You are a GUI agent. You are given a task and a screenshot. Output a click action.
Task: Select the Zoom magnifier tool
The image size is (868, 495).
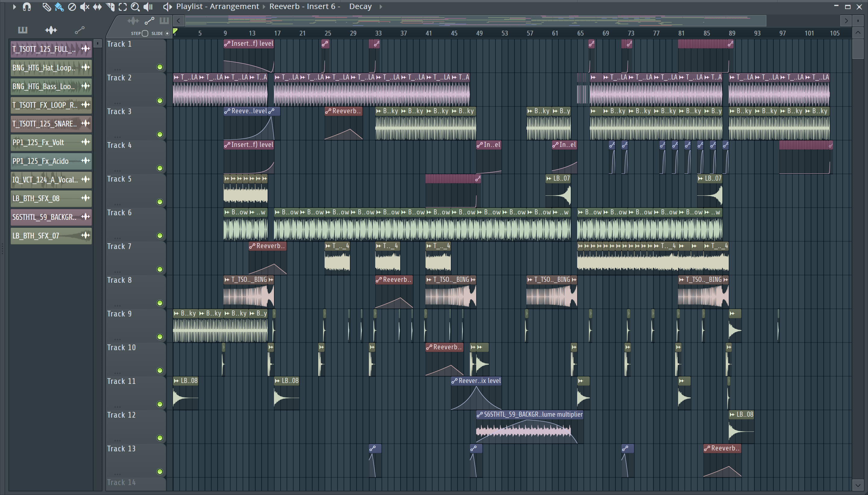tap(135, 7)
